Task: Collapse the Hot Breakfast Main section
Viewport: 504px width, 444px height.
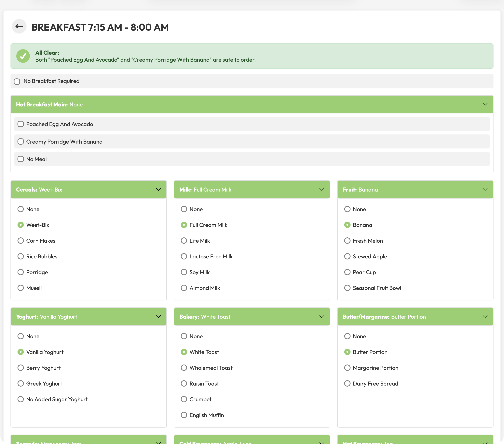Action: [x=485, y=104]
